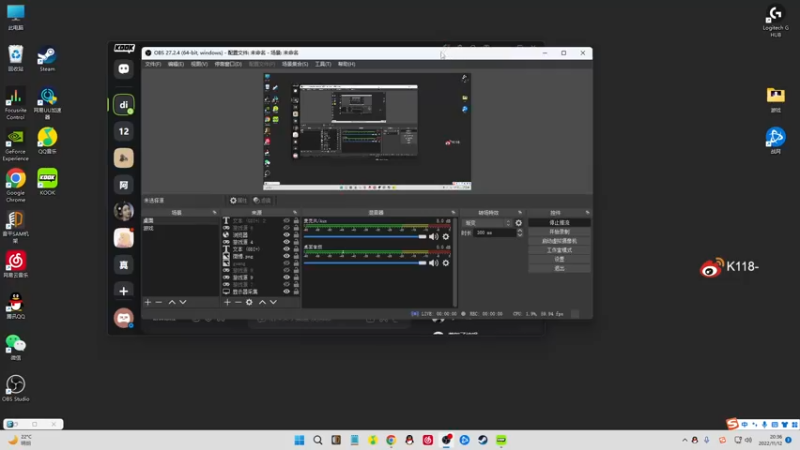
Task: Decrease transition duration with the down arrow
Action: point(519,235)
